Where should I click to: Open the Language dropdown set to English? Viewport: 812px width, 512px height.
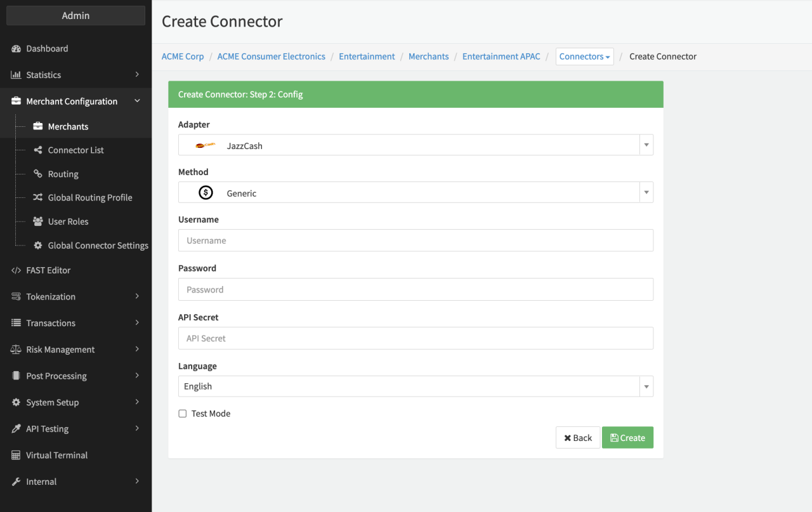(416, 386)
